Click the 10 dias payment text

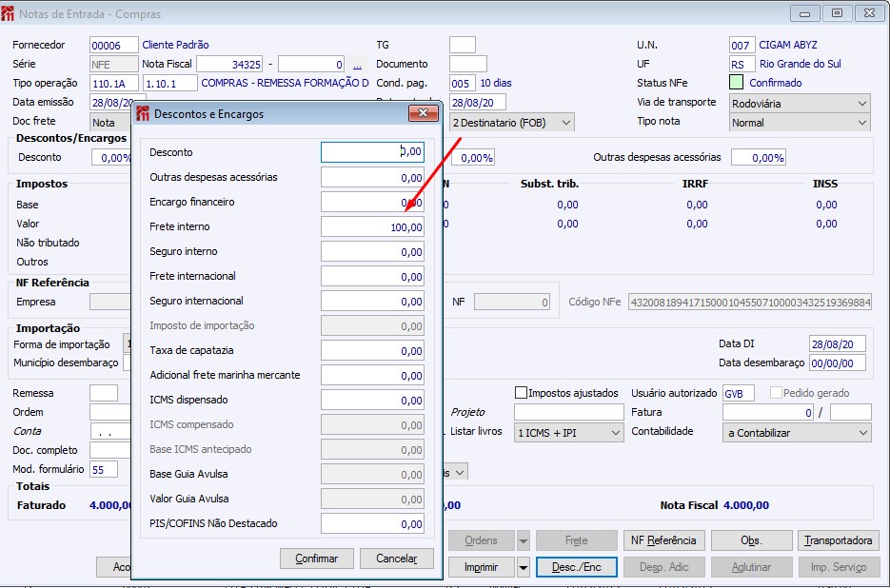pyautogui.click(x=496, y=83)
